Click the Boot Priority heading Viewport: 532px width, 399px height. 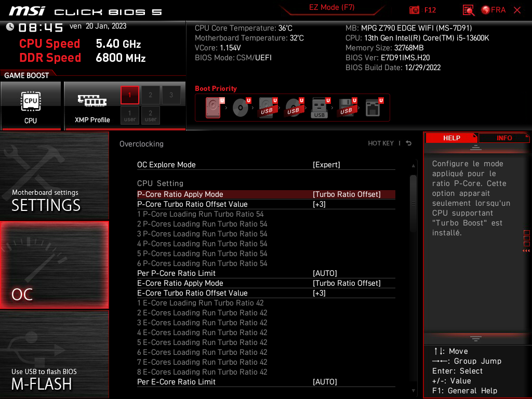coord(216,88)
